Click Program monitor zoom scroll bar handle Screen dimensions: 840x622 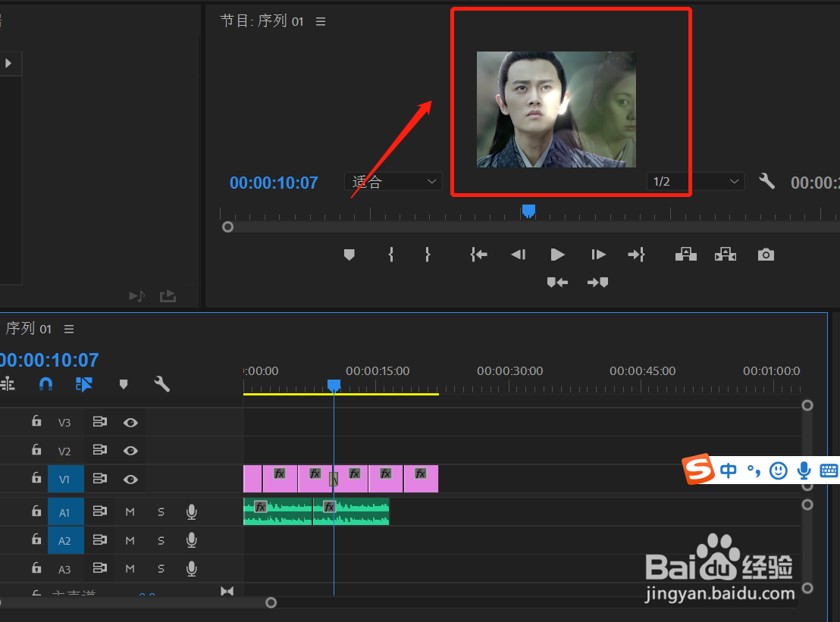tap(227, 227)
